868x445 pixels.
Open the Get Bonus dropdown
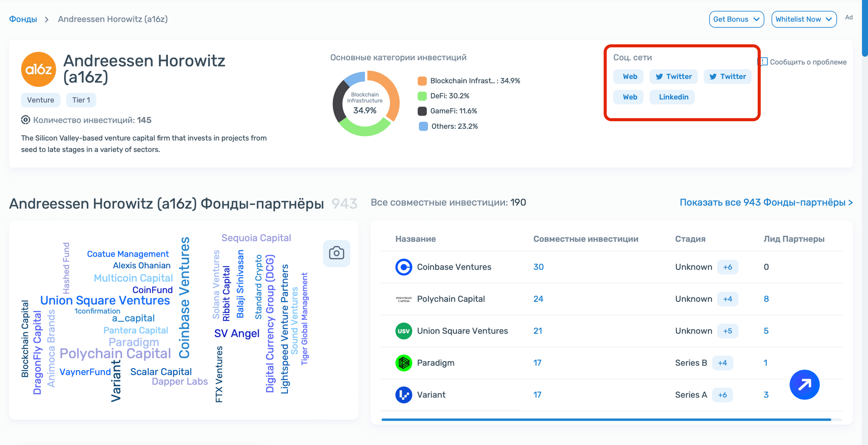click(736, 19)
